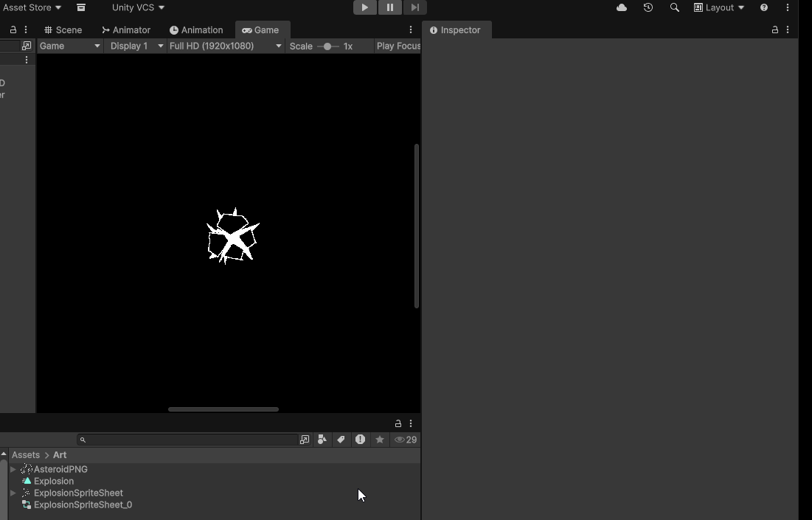Click the Favorites star icon
812x520 pixels.
pyautogui.click(x=380, y=440)
